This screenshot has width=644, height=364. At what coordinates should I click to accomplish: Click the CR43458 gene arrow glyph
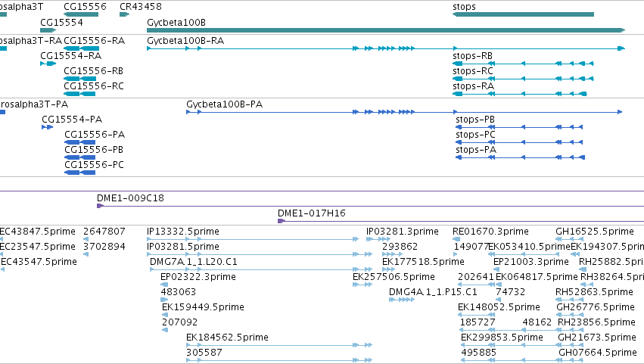(x=124, y=14)
